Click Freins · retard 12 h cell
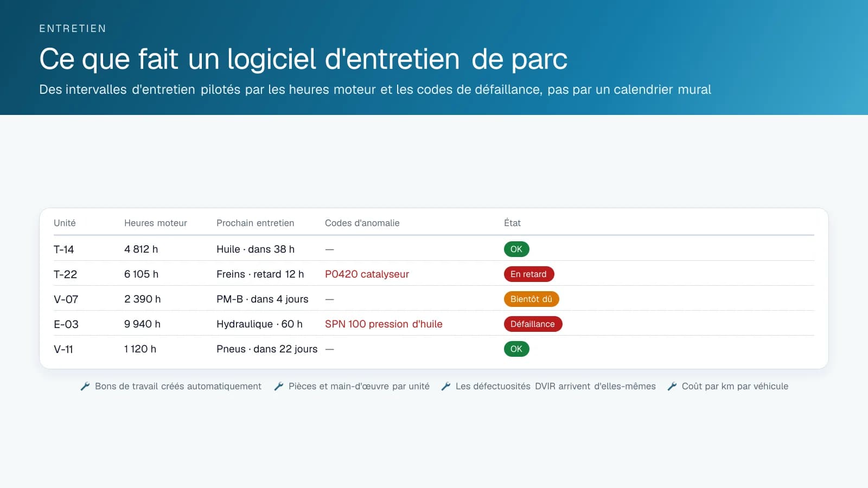 260,274
